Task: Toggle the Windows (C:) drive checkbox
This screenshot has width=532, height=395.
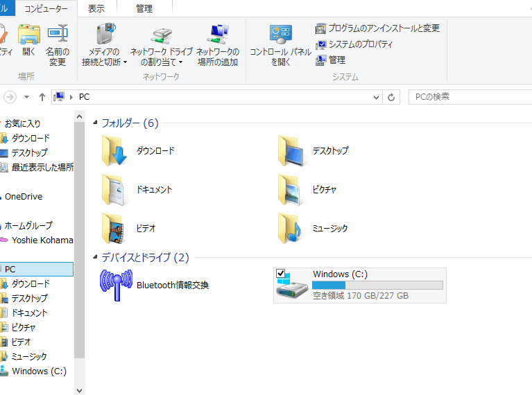Action: [x=281, y=274]
